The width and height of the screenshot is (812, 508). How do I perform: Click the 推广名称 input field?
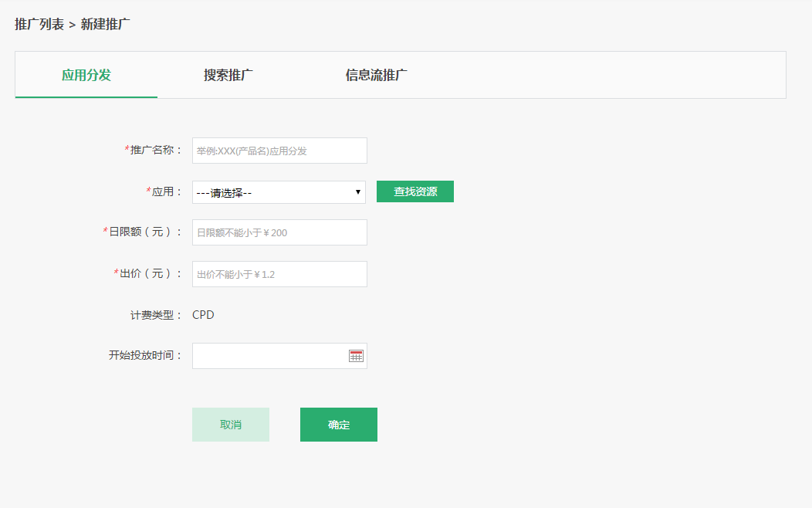(x=279, y=150)
